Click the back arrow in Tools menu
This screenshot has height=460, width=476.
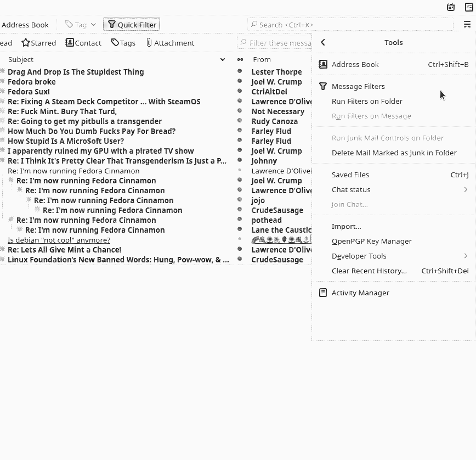click(x=322, y=42)
